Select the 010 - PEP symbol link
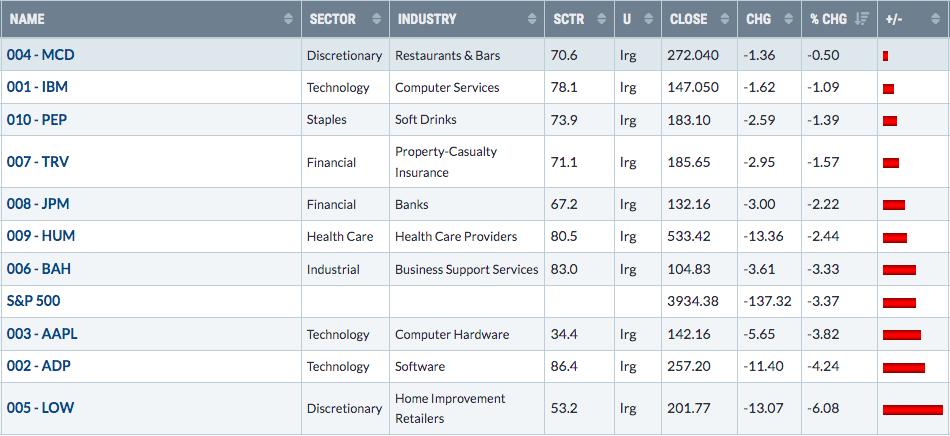Image resolution: width=950 pixels, height=436 pixels. pyautogui.click(x=37, y=120)
